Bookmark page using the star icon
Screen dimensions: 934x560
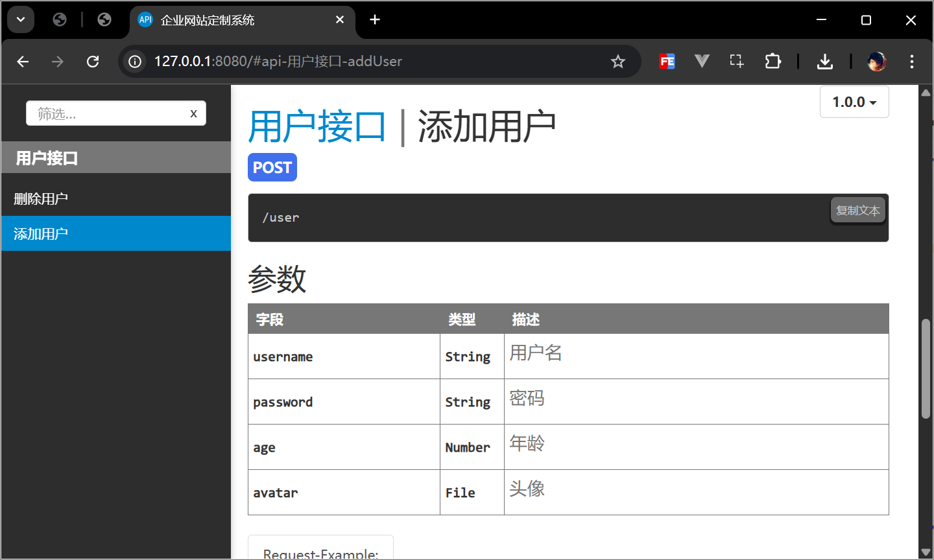tap(617, 62)
